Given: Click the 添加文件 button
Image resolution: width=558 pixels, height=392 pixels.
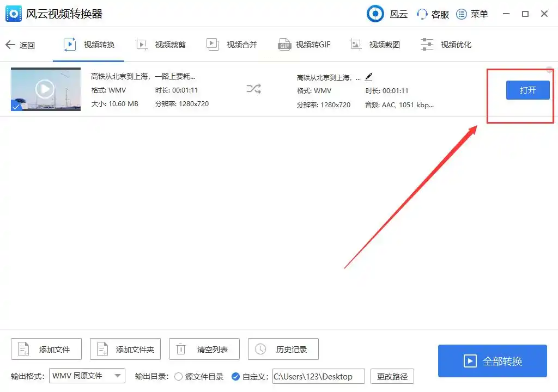Looking at the screenshot, I should 46,349.
